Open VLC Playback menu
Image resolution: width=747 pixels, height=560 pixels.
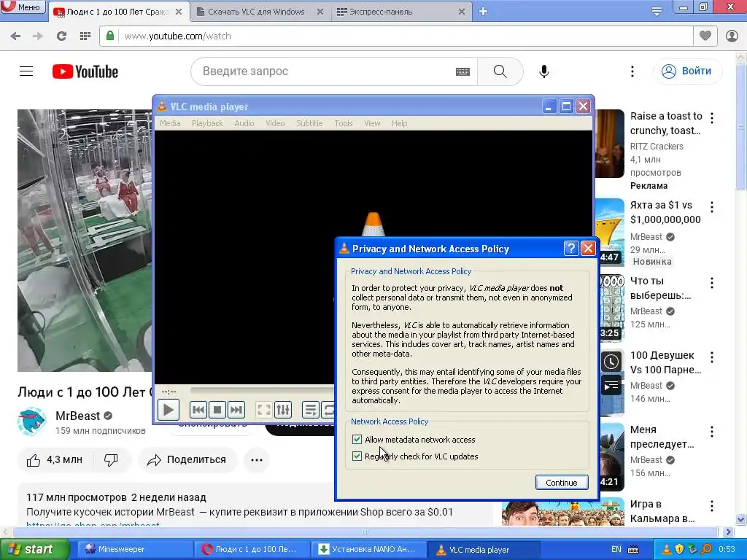(207, 122)
